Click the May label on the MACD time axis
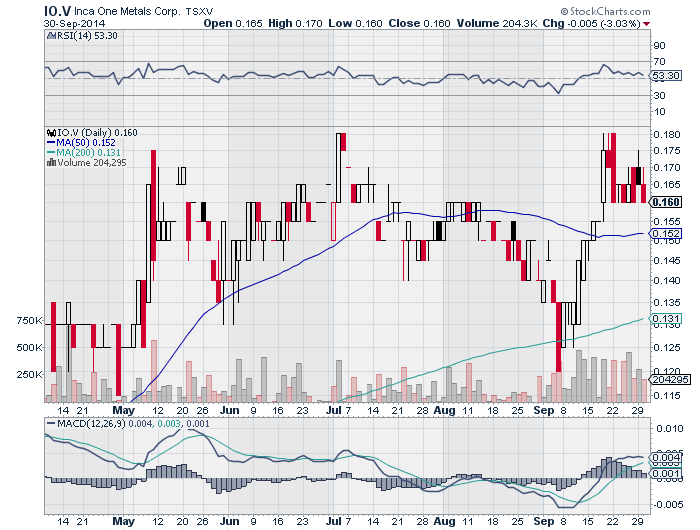The width and height of the screenshot is (700, 530). click(x=124, y=521)
